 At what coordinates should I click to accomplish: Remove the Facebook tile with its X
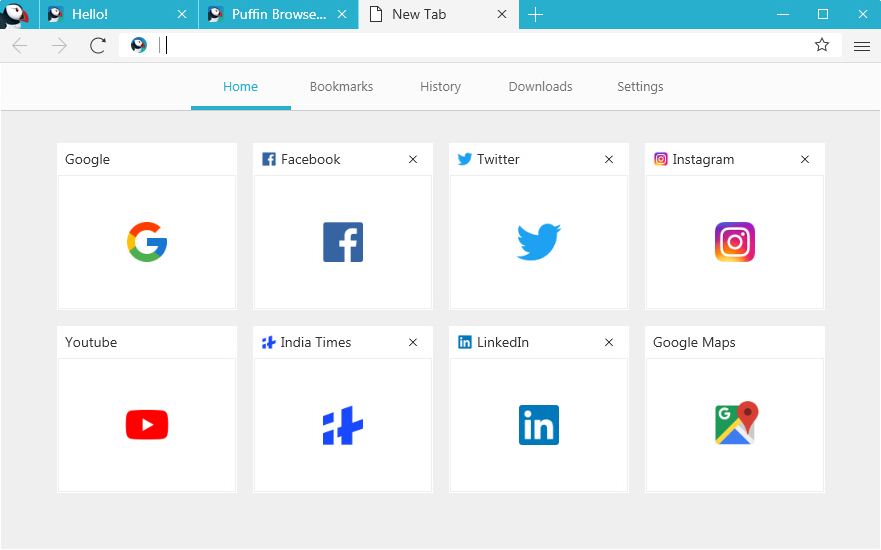click(413, 160)
